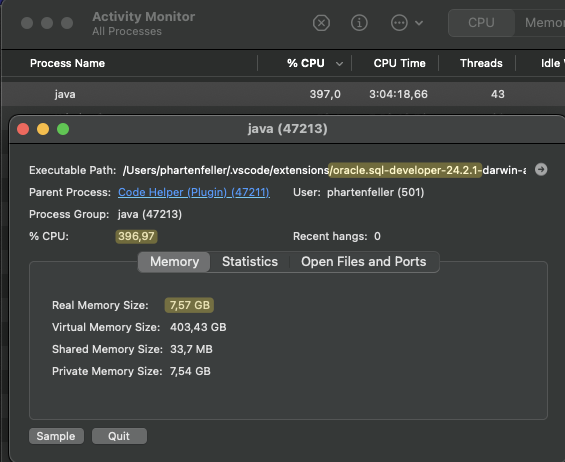
Task: Open the Open Files and Ports tab
Action: point(364,262)
